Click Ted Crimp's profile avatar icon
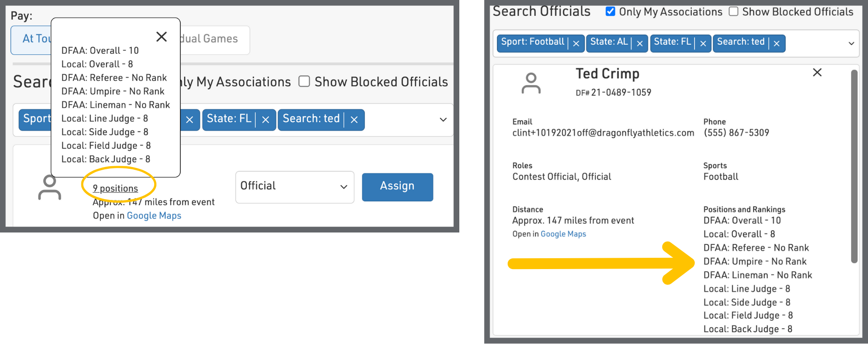Viewport: 868px width, 344px height. [x=531, y=84]
